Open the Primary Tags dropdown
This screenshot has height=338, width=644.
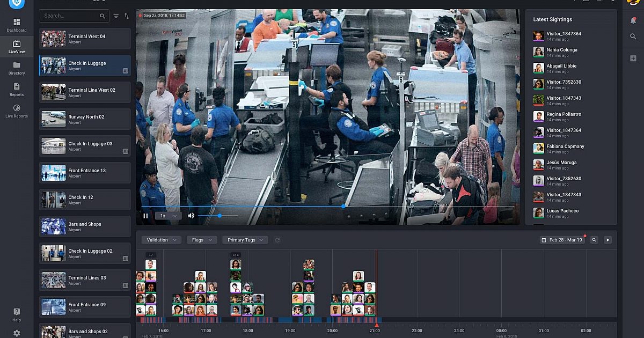pyautogui.click(x=245, y=240)
